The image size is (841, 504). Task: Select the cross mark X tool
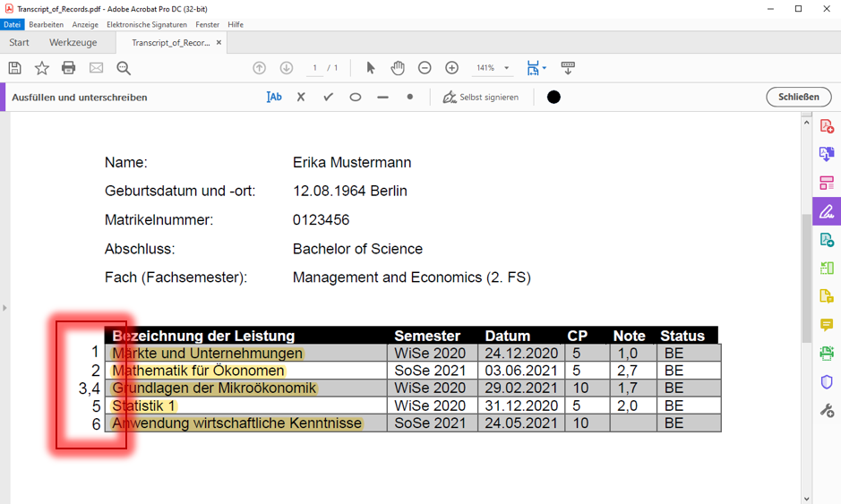click(x=301, y=97)
